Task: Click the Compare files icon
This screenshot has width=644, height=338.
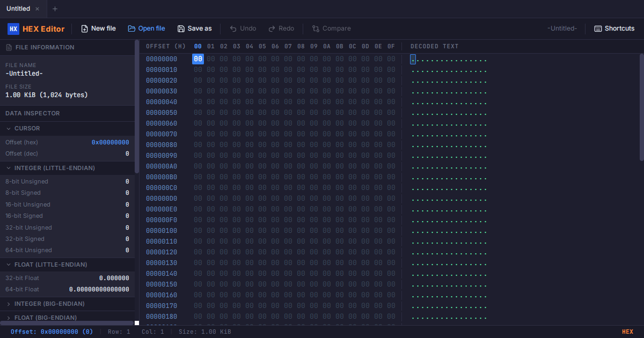Action: coord(316,28)
